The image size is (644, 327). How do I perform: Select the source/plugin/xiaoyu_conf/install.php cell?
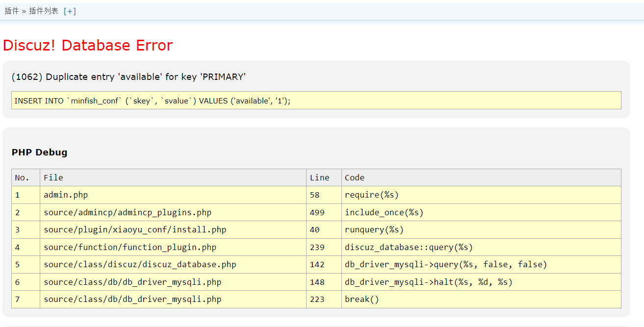[173, 230]
